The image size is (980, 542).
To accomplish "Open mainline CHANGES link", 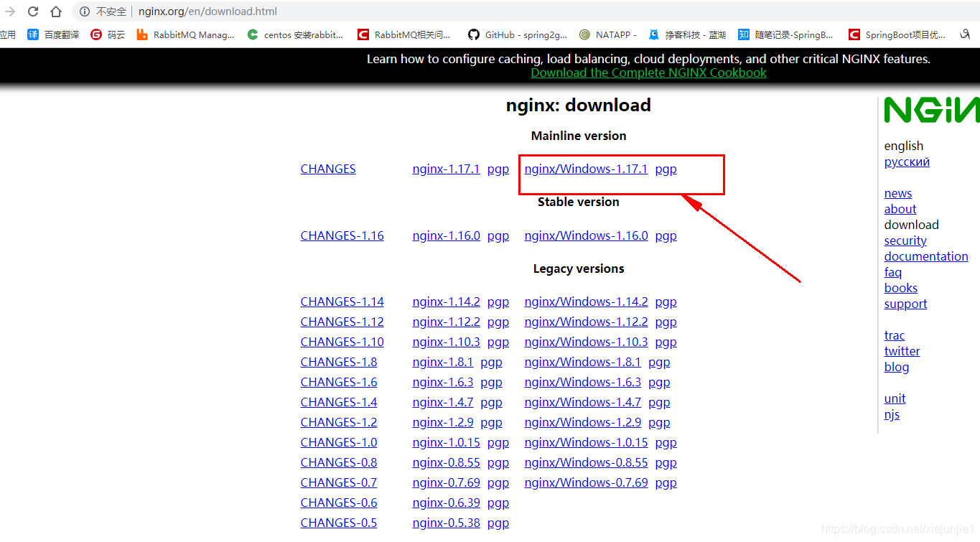I will click(328, 169).
